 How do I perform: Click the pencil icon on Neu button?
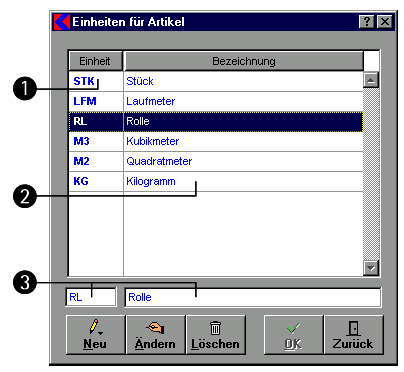point(95,327)
